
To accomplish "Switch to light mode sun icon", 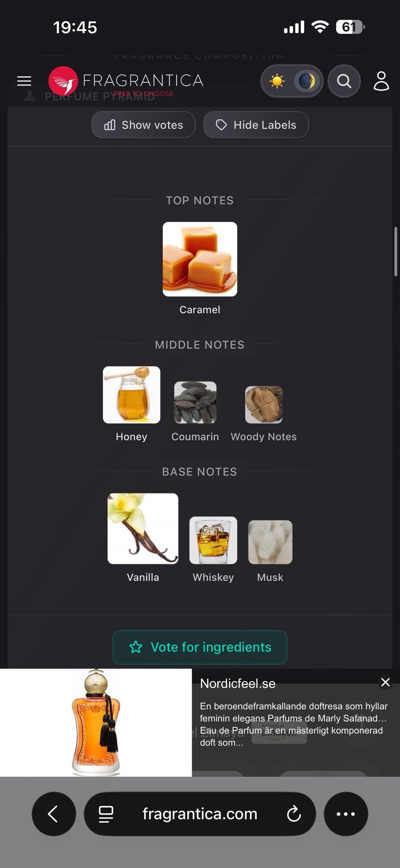I will pyautogui.click(x=277, y=81).
